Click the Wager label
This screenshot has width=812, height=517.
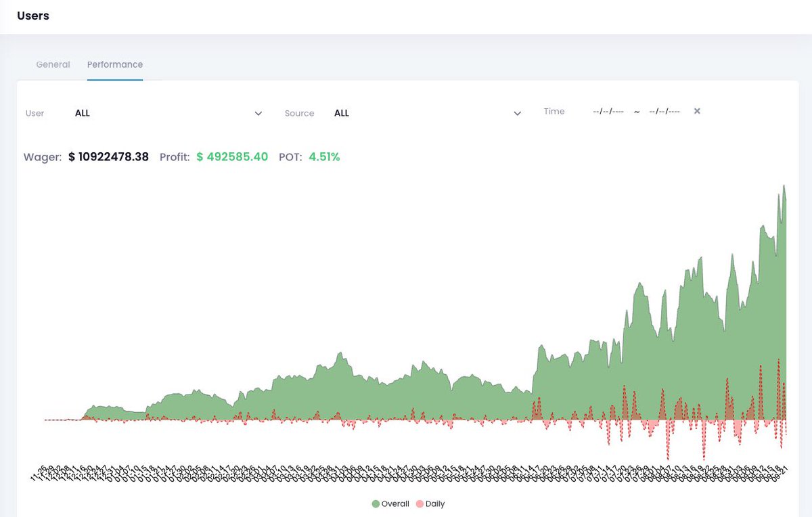coord(43,157)
